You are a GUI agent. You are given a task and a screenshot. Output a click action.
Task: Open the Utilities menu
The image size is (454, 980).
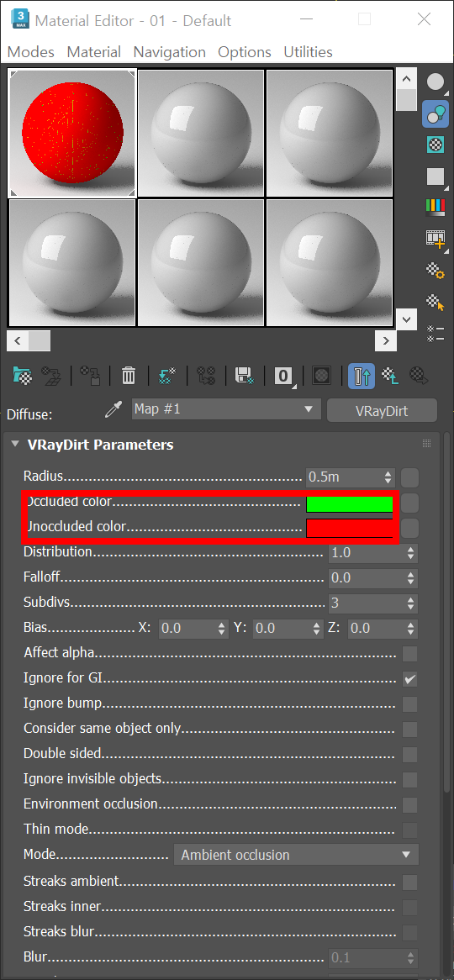click(309, 52)
